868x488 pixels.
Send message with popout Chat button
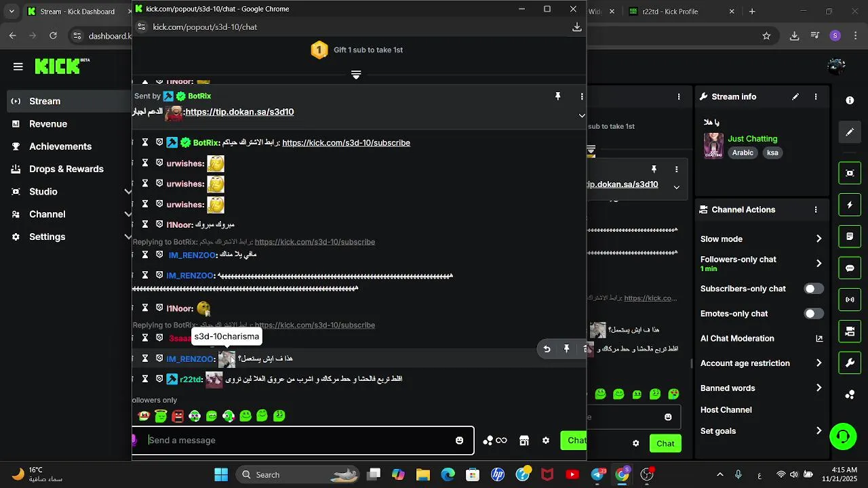[574, 441]
